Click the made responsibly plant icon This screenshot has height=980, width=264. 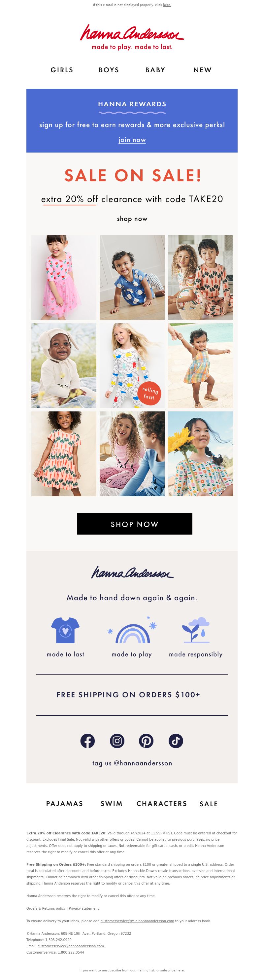point(196,630)
